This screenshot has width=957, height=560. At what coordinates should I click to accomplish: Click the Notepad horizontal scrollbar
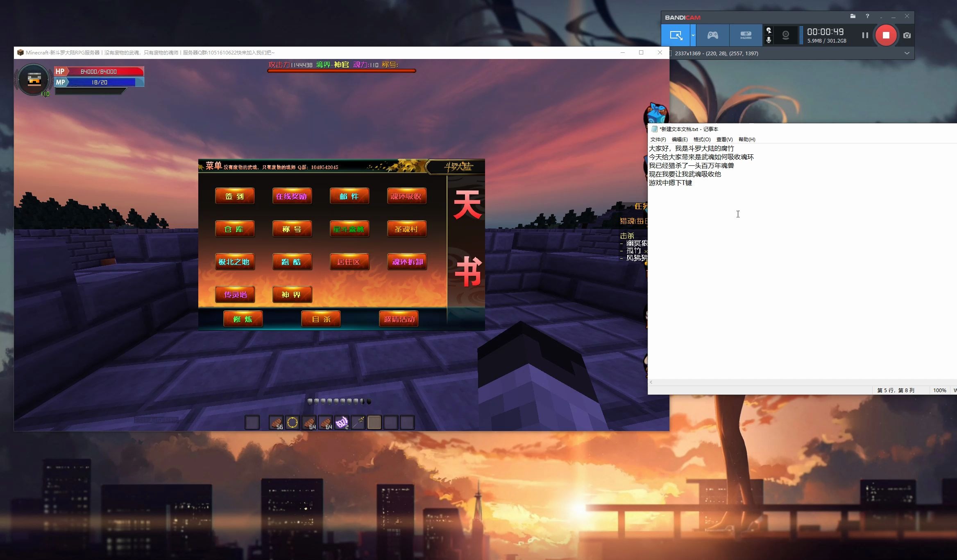[x=799, y=382]
